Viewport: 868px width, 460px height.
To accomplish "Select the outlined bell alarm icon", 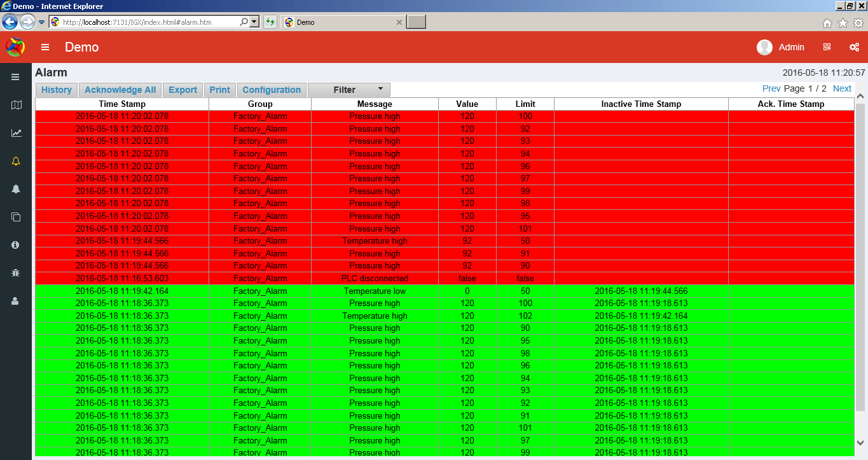I will (x=16, y=161).
